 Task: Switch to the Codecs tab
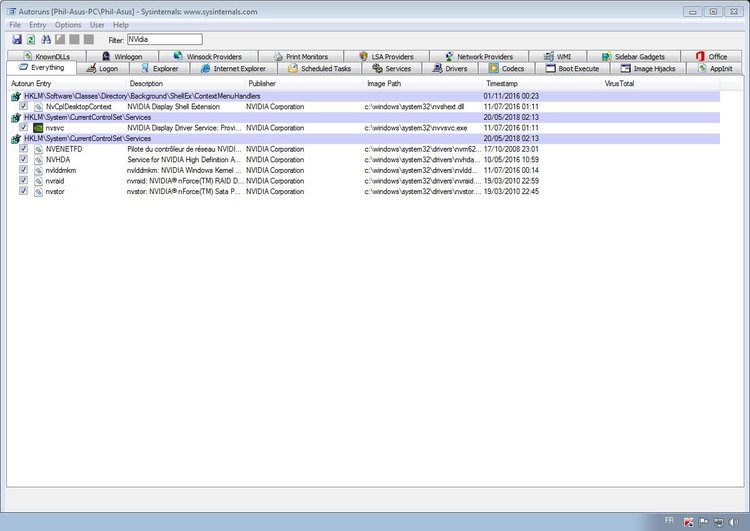(x=507, y=68)
